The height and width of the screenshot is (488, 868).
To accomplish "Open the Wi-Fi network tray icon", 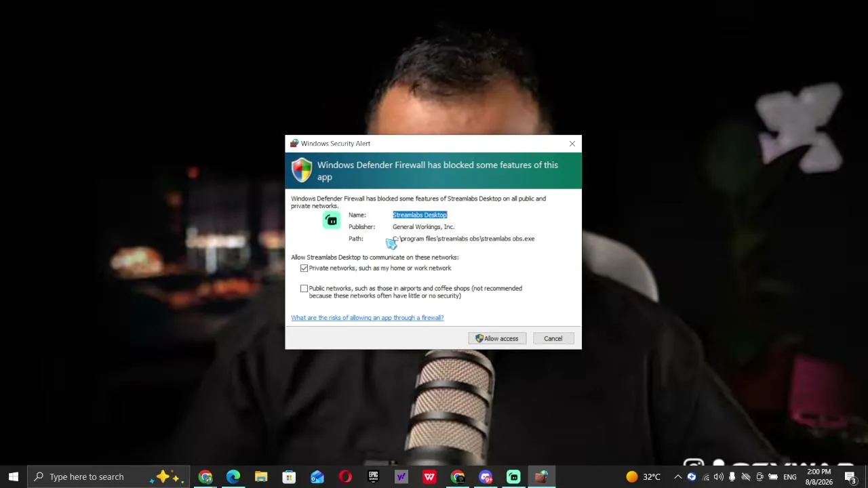I will point(706,477).
